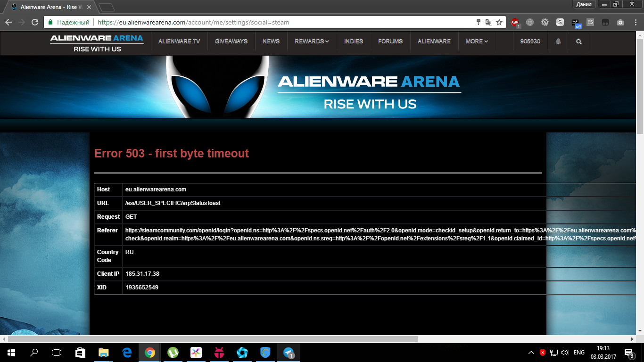This screenshot has height=362, width=644.
Task: Open the Hotspot Shield taskbar icon
Action: [x=265, y=352]
